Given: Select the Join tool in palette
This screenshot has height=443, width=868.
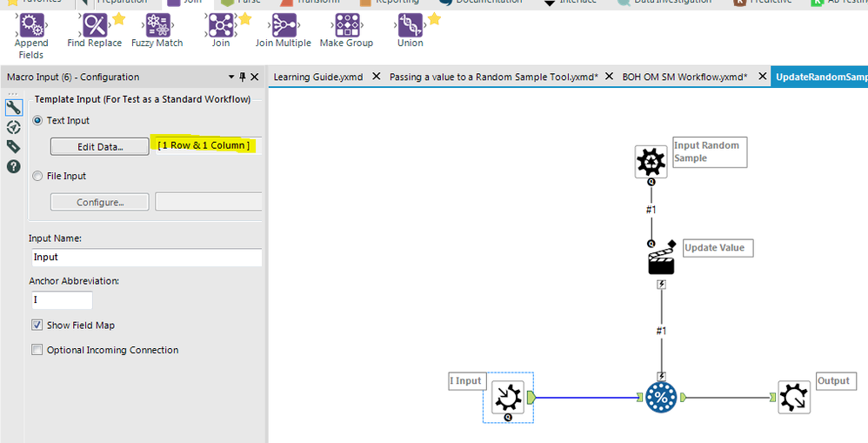Looking at the screenshot, I should (220, 30).
